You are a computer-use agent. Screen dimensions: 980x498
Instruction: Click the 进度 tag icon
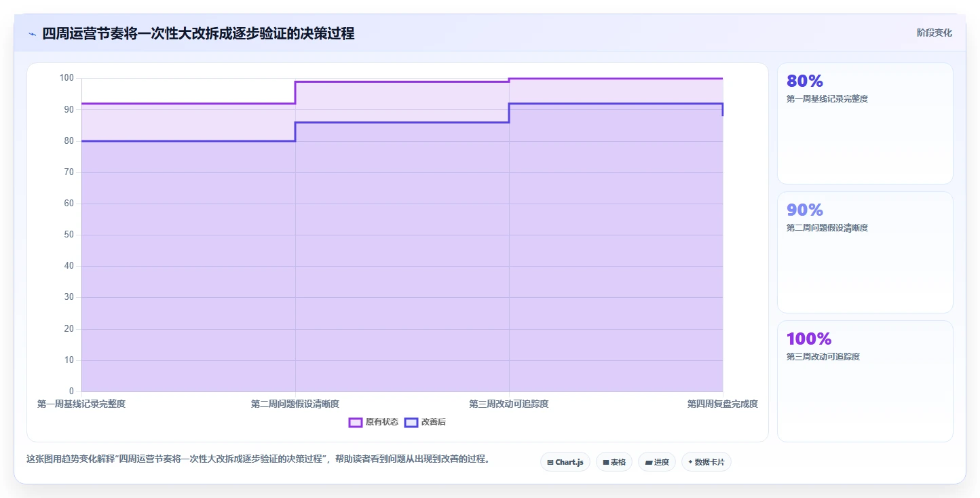(x=649, y=462)
